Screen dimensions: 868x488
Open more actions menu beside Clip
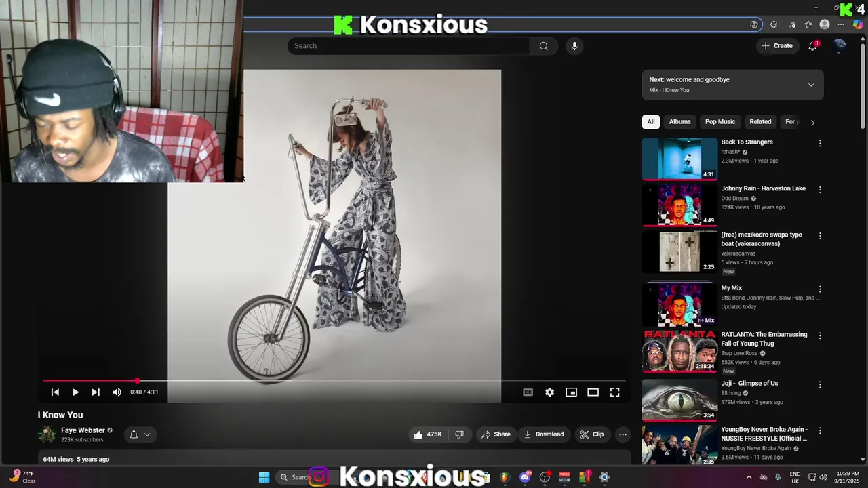623,434
